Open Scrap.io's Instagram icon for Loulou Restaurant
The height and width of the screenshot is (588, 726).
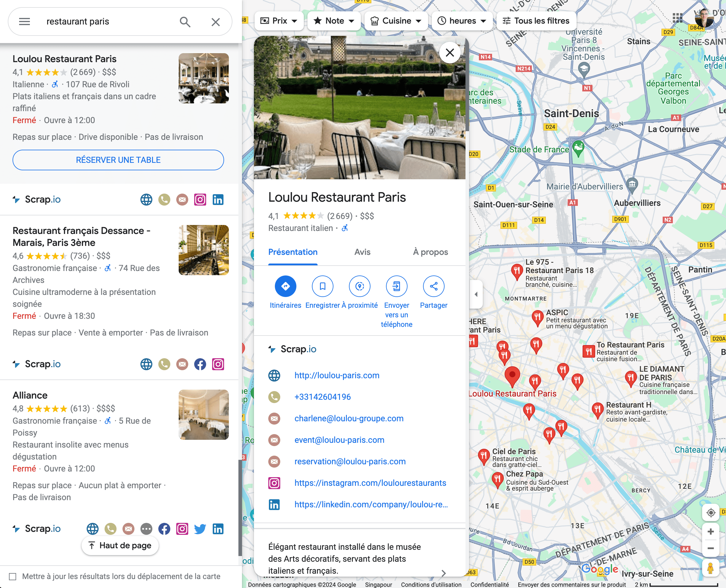[x=200, y=200]
